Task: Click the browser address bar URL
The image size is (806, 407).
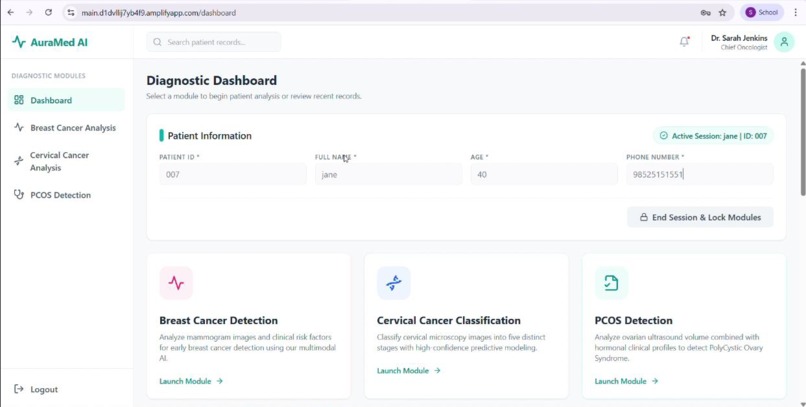Action: 158,13
